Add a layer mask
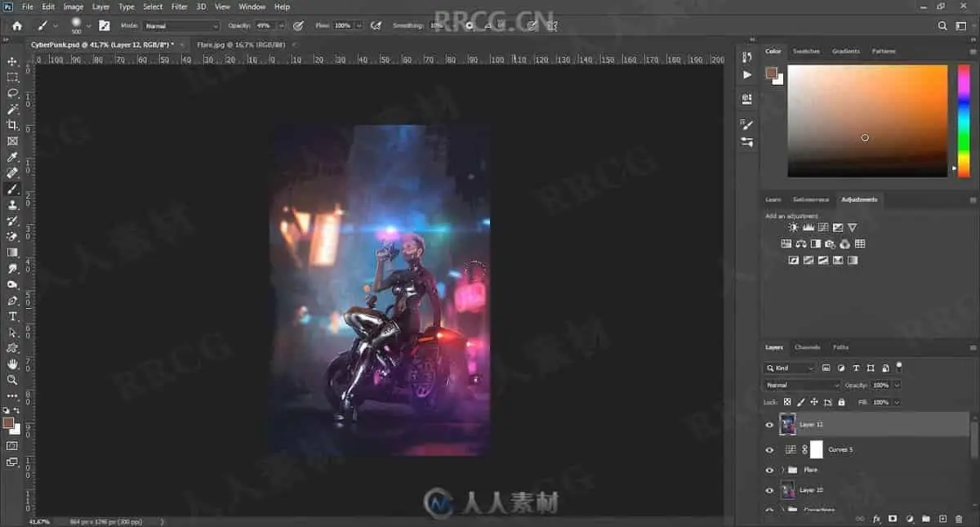 pos(893,519)
